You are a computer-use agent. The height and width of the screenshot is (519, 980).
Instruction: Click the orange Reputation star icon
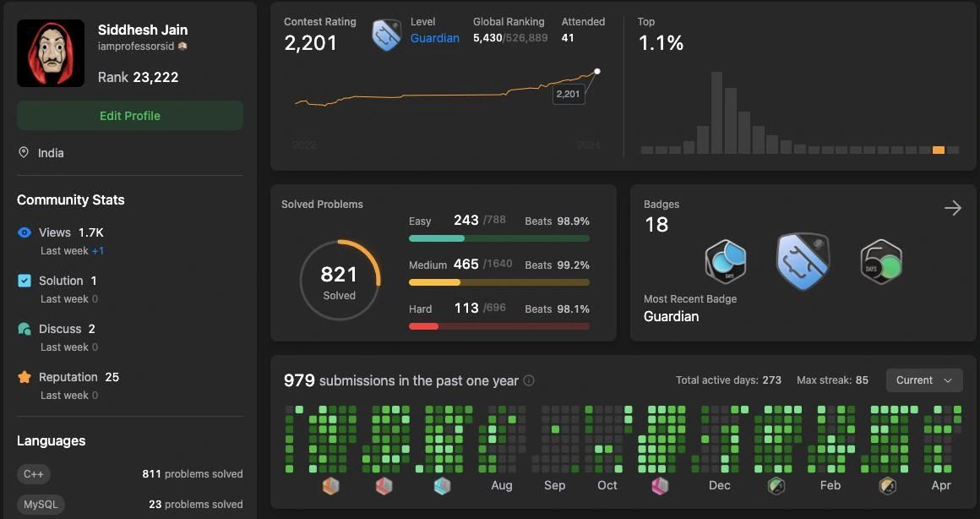[24, 377]
